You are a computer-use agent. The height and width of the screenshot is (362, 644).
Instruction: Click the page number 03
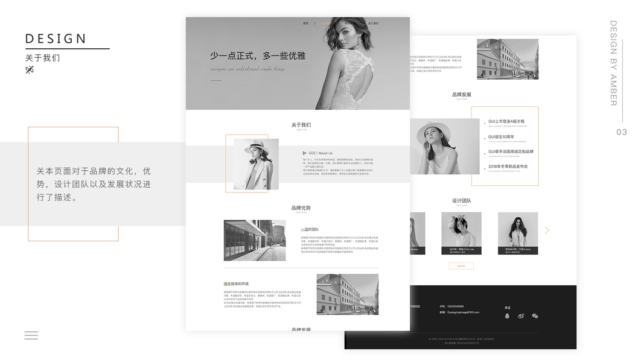(622, 132)
